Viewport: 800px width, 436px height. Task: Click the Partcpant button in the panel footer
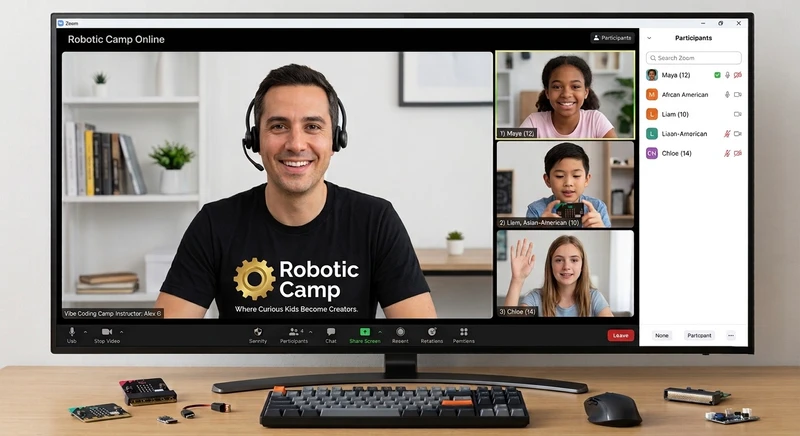click(x=699, y=336)
